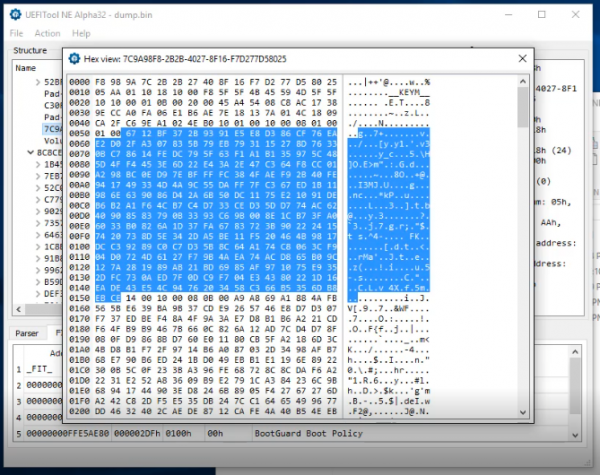Select the 7C9A tree item
Viewport: 600px width, 475px height.
(52, 129)
